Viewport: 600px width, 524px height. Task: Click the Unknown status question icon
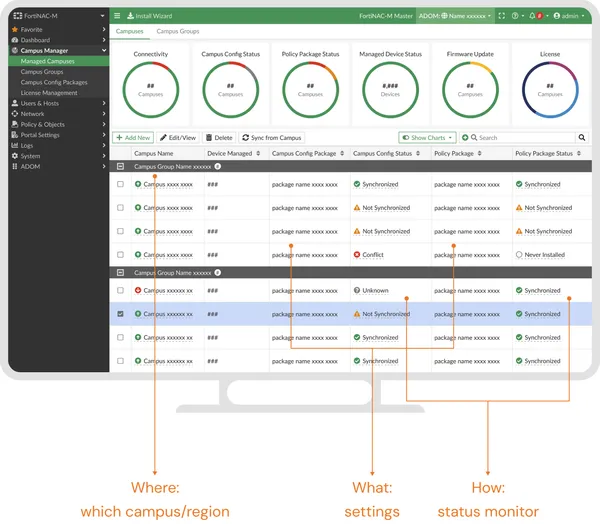(357, 290)
